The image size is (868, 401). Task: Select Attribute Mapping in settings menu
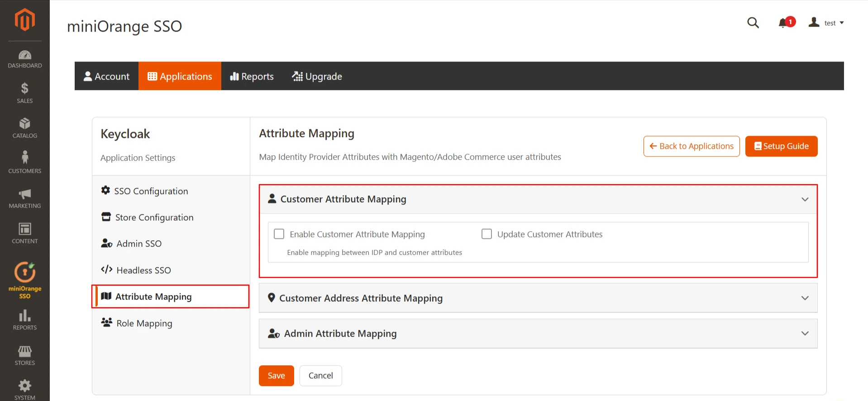[171, 296]
